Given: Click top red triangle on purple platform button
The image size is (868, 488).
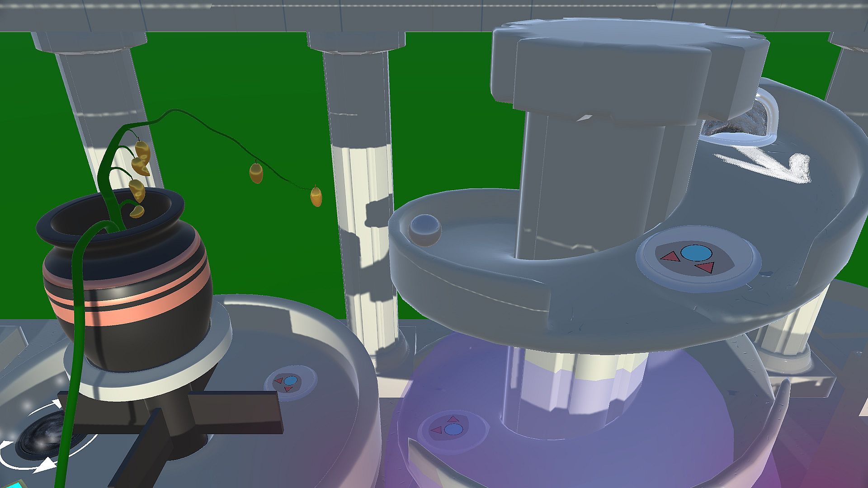Looking at the screenshot, I should [453, 419].
